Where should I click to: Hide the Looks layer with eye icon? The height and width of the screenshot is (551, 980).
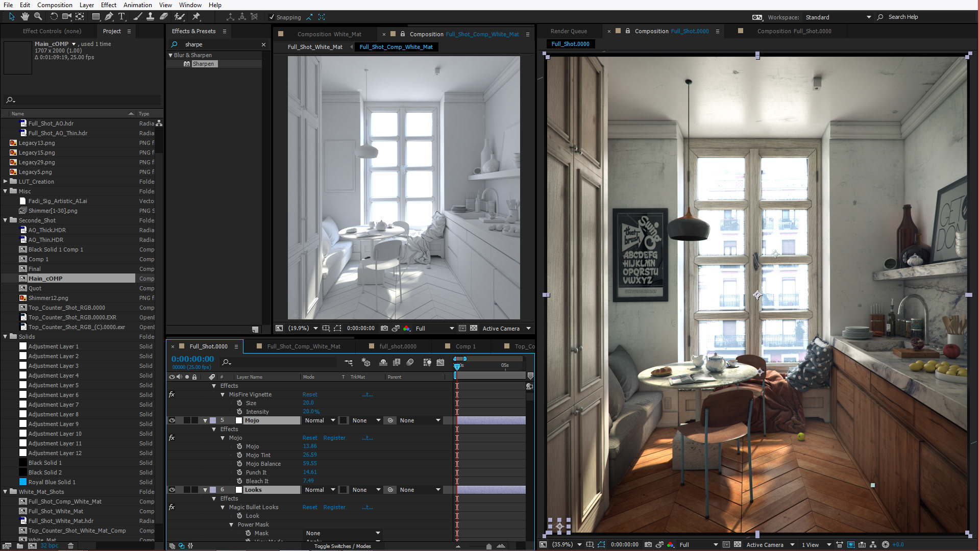pyautogui.click(x=172, y=490)
